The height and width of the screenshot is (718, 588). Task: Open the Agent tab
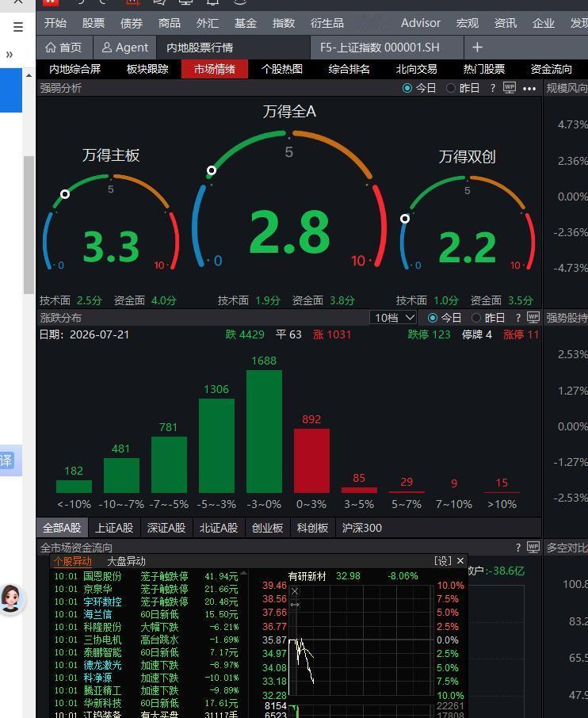pyautogui.click(x=125, y=48)
